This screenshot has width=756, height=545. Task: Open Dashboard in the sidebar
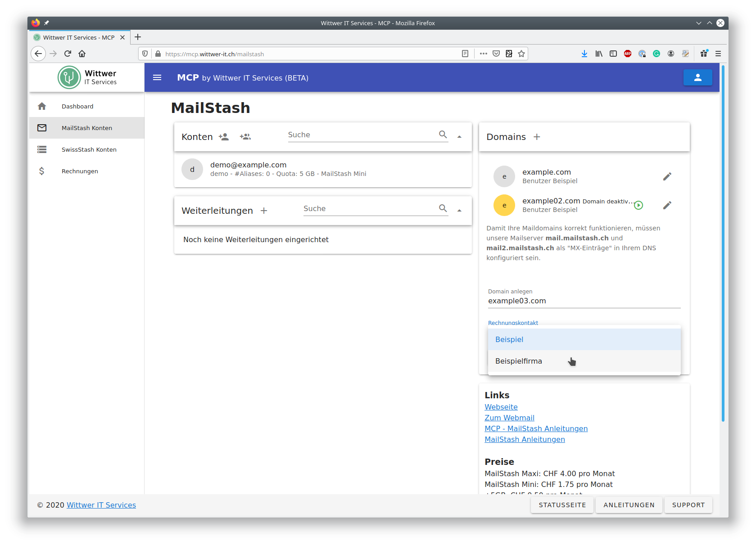87,106
